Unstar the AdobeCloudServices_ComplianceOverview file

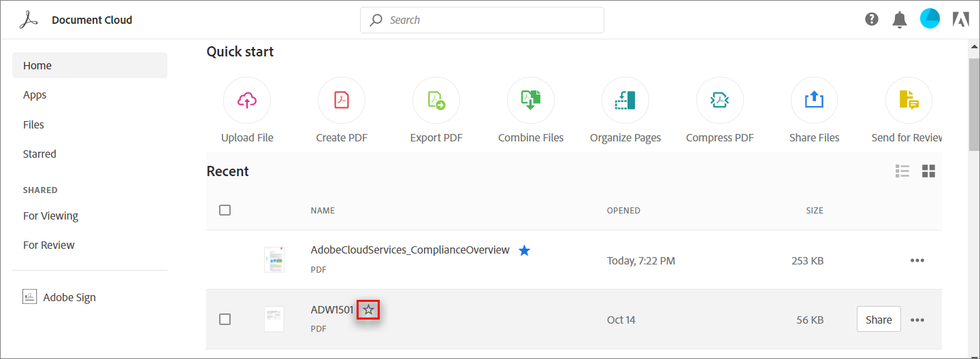tap(524, 251)
